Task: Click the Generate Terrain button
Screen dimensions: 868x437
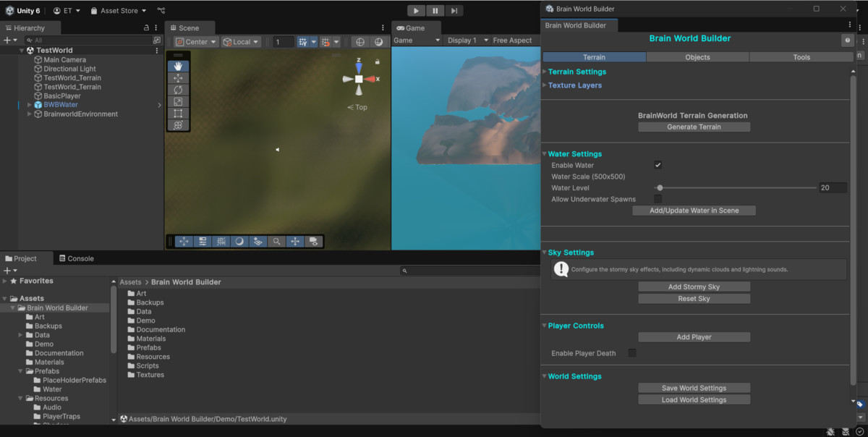Action: point(694,127)
